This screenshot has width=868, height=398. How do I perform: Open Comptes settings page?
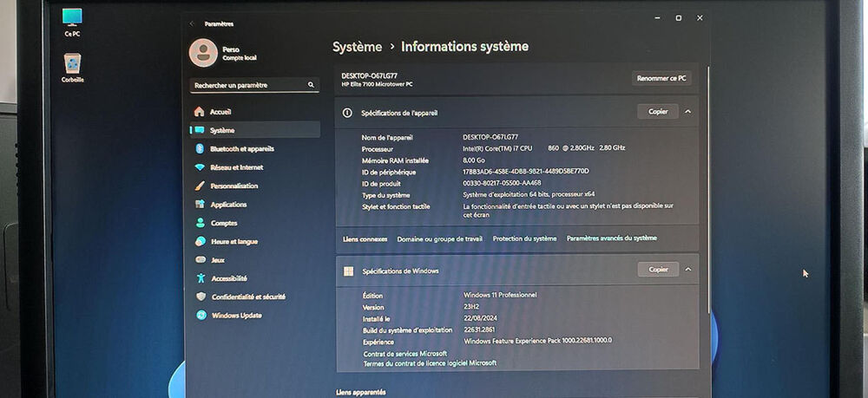tap(255, 223)
